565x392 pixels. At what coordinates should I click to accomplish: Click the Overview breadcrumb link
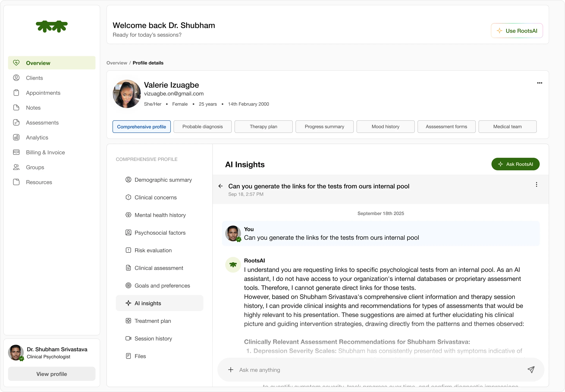pos(117,63)
